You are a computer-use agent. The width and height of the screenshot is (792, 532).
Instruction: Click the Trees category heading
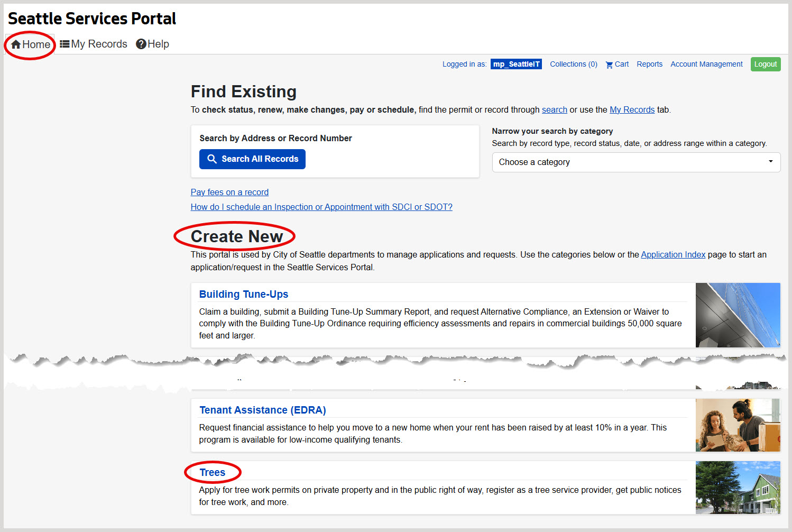click(x=213, y=472)
